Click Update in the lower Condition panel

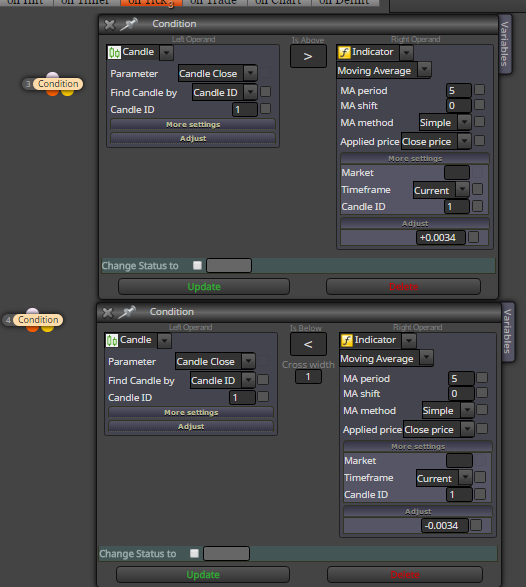203,575
